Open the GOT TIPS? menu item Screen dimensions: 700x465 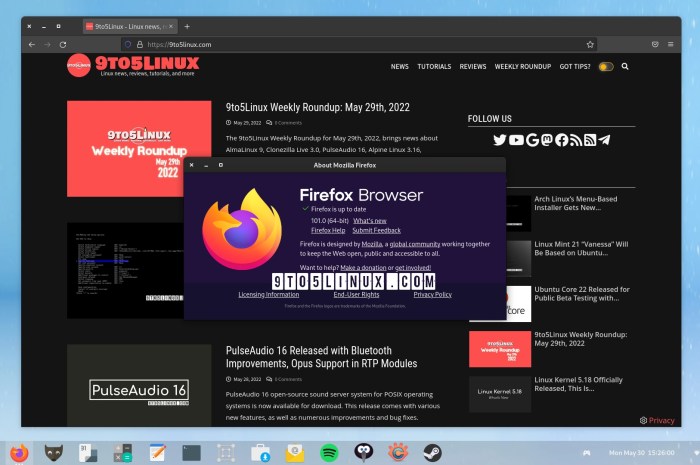click(575, 66)
